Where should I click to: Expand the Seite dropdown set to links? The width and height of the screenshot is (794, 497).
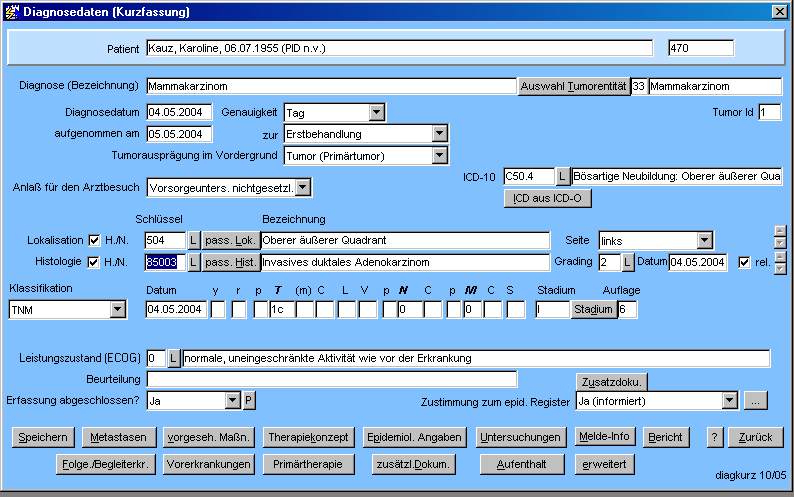pyautogui.click(x=704, y=240)
